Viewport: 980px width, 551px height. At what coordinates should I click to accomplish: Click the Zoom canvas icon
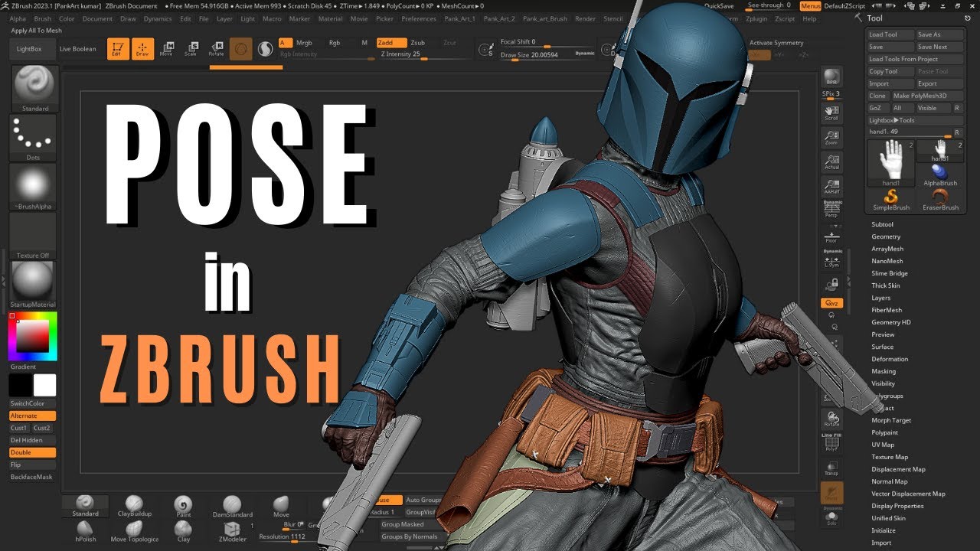point(831,137)
